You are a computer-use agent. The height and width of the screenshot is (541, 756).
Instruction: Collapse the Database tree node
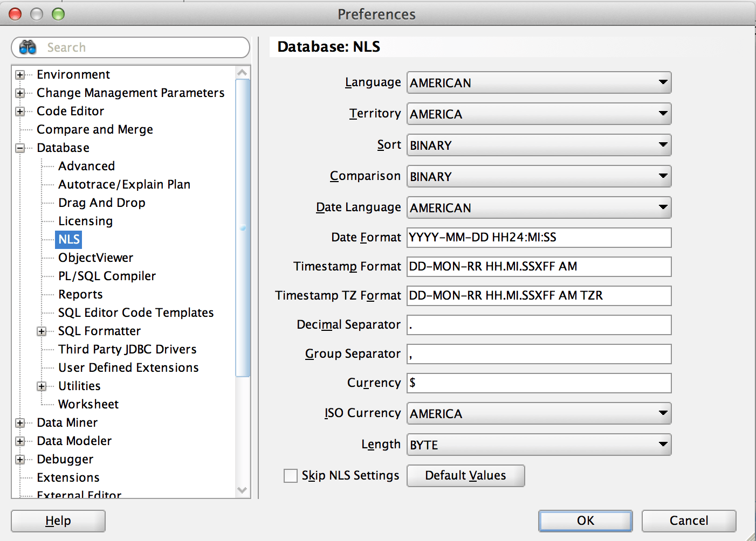click(20, 148)
